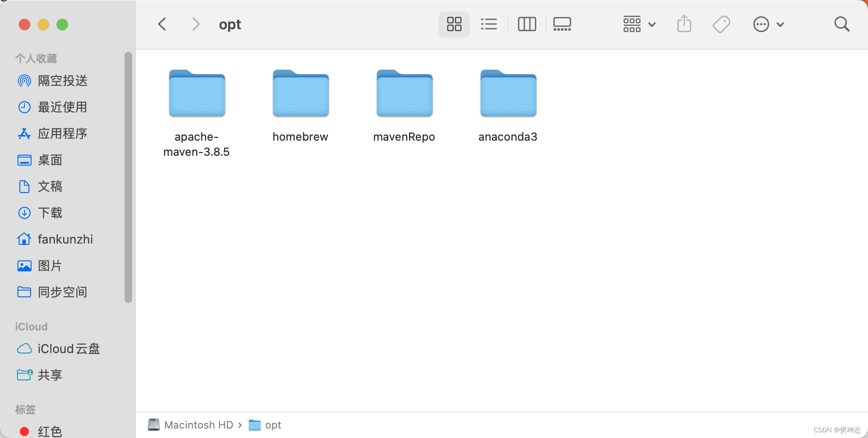Click the mavenRepo file name label

tap(404, 137)
